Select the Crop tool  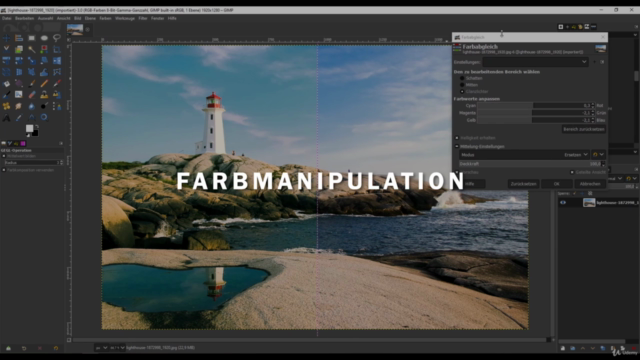point(57,49)
